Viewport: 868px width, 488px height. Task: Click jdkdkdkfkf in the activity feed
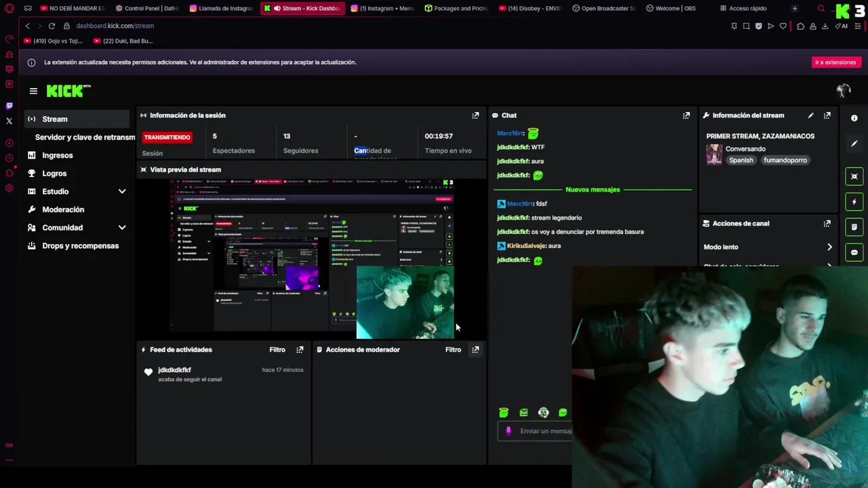(174, 370)
